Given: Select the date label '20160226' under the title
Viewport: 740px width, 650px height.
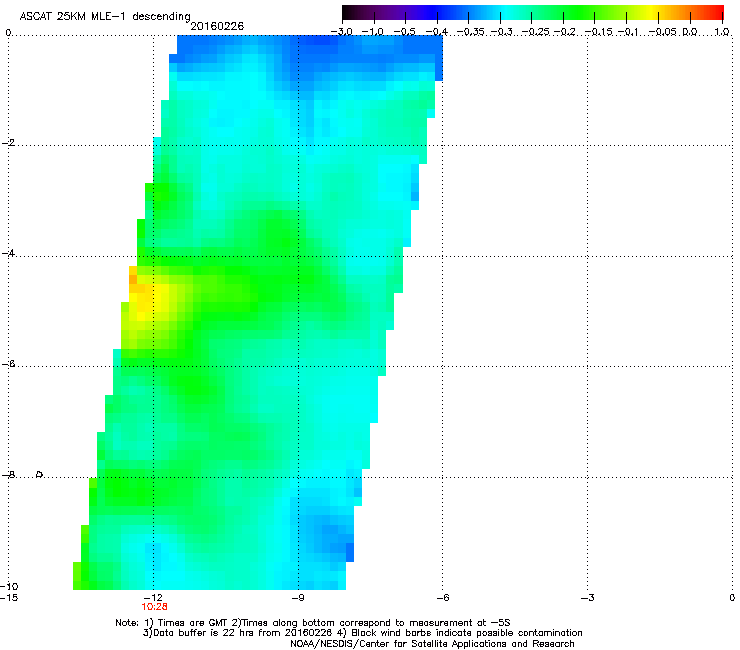Looking at the screenshot, I should [x=217, y=26].
